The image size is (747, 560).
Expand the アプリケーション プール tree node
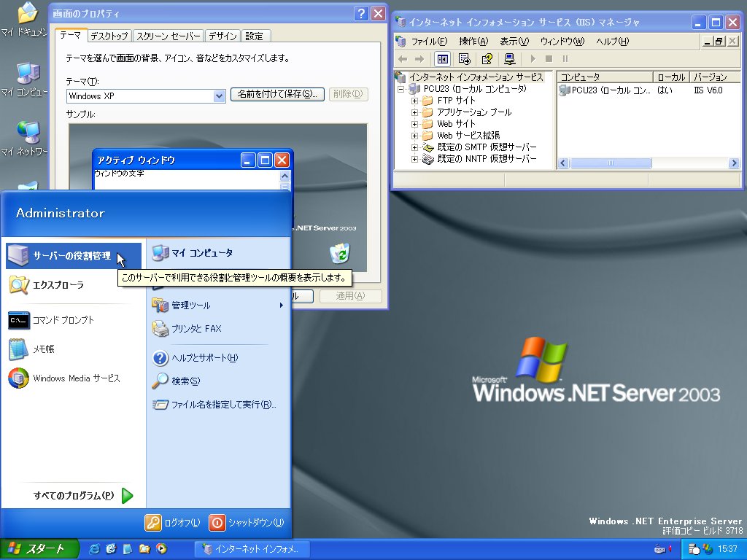(414, 113)
